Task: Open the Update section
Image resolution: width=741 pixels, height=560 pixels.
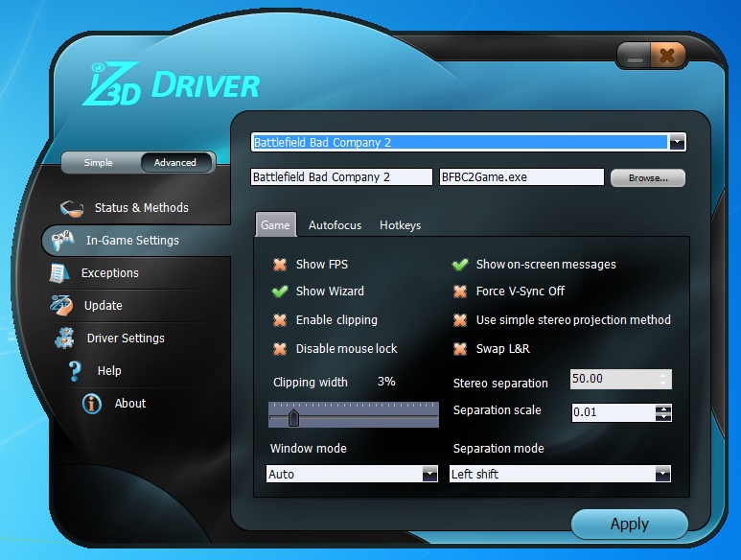Action: pos(103,306)
